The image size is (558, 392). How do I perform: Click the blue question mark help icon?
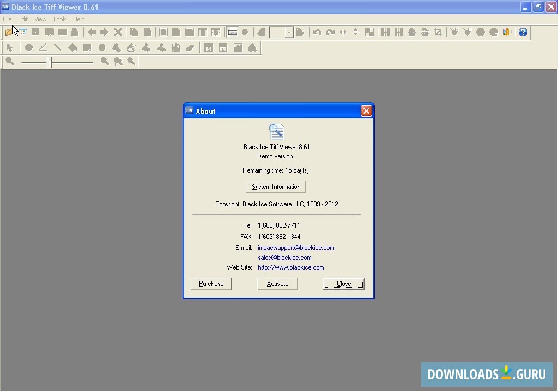click(523, 32)
